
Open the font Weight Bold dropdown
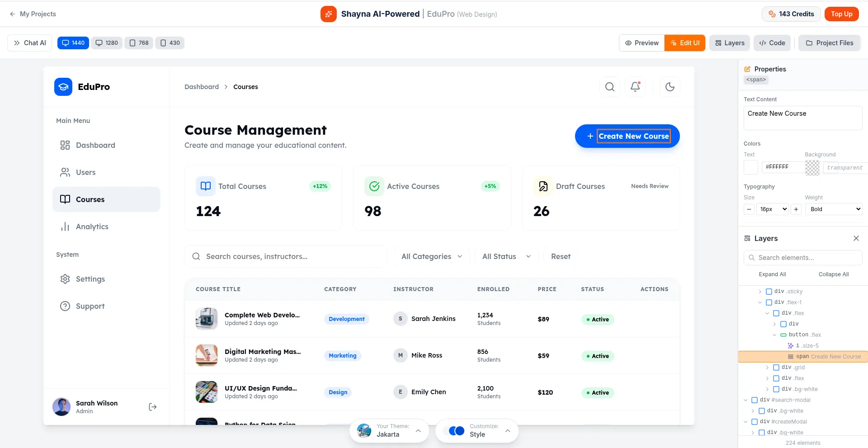click(834, 209)
